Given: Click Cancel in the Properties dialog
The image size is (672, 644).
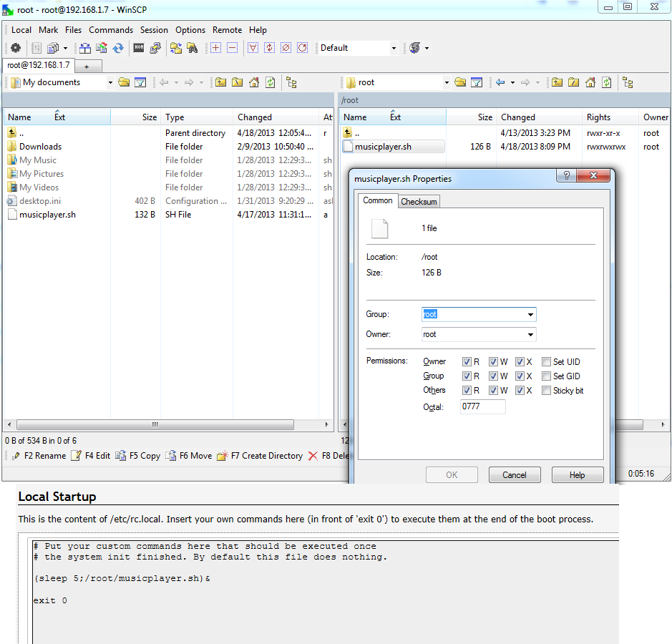Looking at the screenshot, I should point(515,474).
